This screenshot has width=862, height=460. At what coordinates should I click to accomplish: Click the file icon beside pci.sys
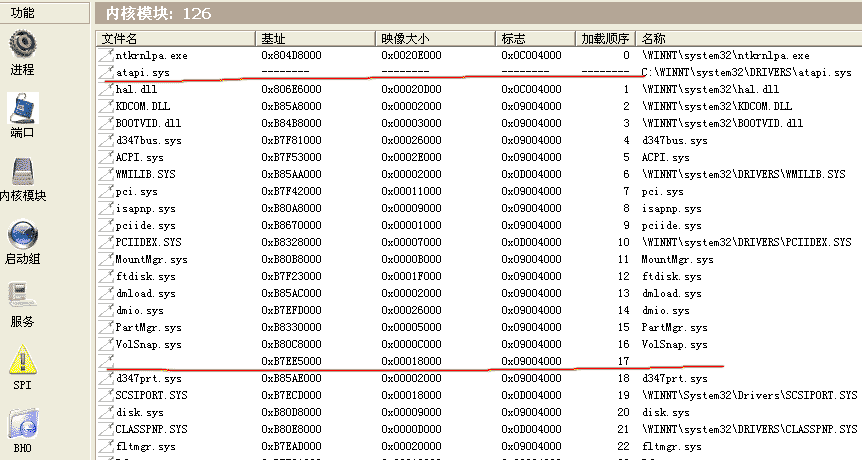pyautogui.click(x=106, y=191)
